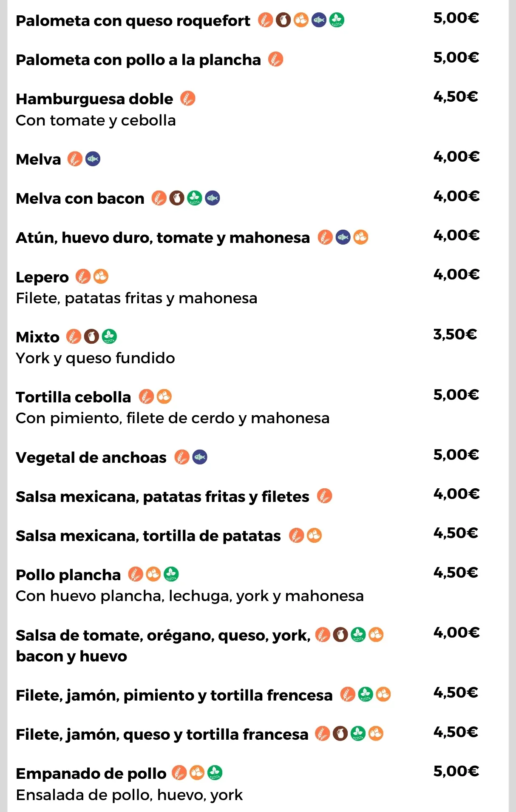Click the fish icon next to Melva
The width and height of the screenshot is (516, 812).
coord(93,159)
